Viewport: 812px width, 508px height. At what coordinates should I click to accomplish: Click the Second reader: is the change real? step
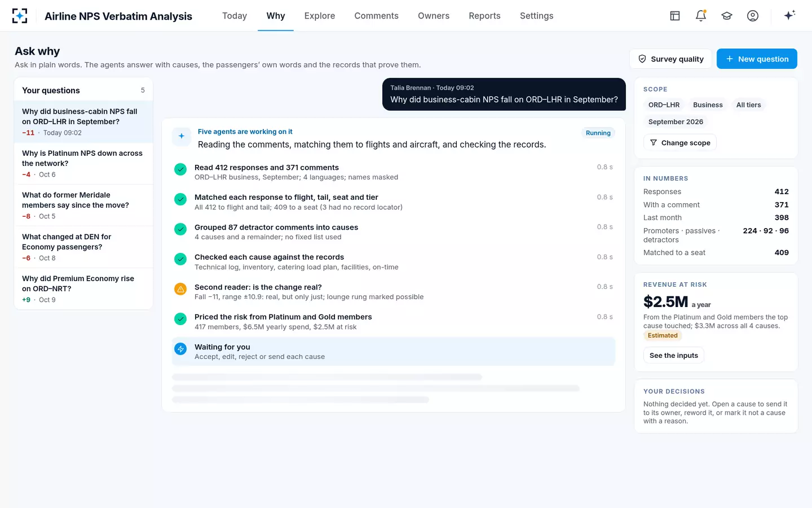pos(394,292)
